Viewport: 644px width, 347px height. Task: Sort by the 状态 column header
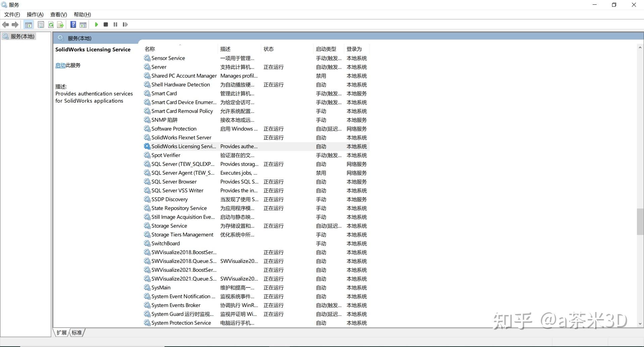point(287,49)
